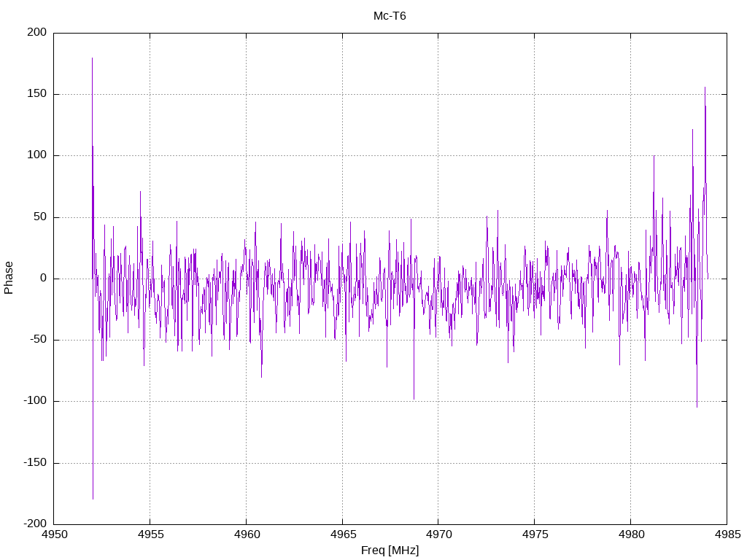Click the plot title Mc-T6
This screenshot has width=747, height=560.
pyautogui.click(x=390, y=16)
